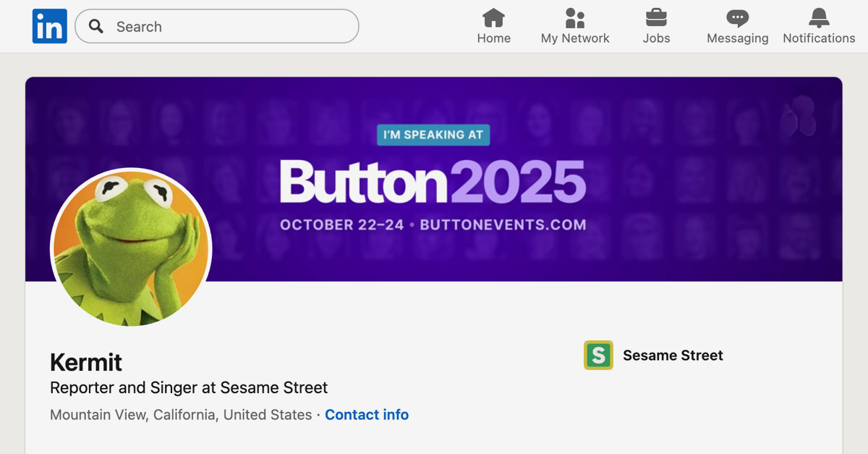Select the My Network nav label
The image size is (868, 454).
[575, 38]
